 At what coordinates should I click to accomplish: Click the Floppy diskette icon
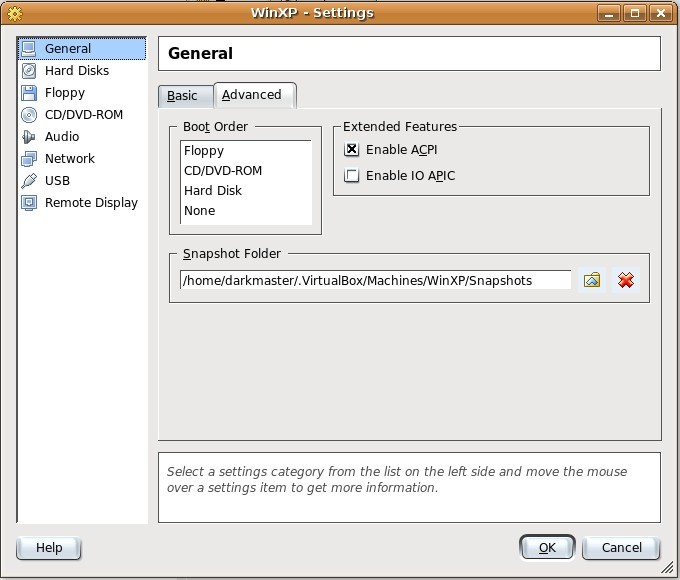point(29,93)
